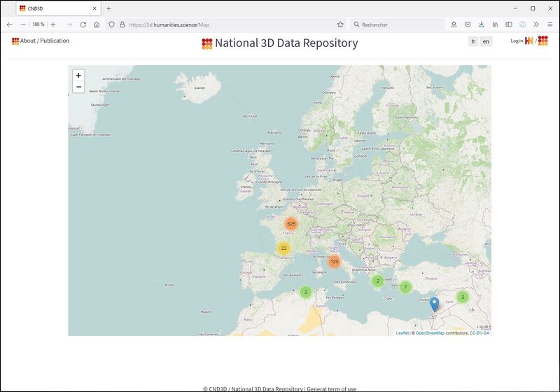This screenshot has width=560, height=392.
Task: Open the green 7 marker cluster
Action: click(405, 287)
